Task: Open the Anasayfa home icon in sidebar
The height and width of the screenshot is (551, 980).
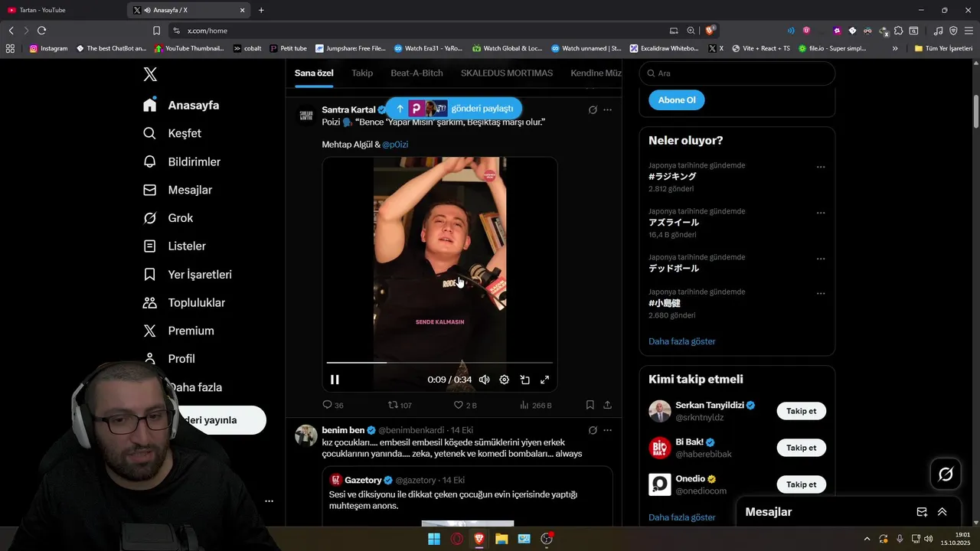Action: [150, 105]
